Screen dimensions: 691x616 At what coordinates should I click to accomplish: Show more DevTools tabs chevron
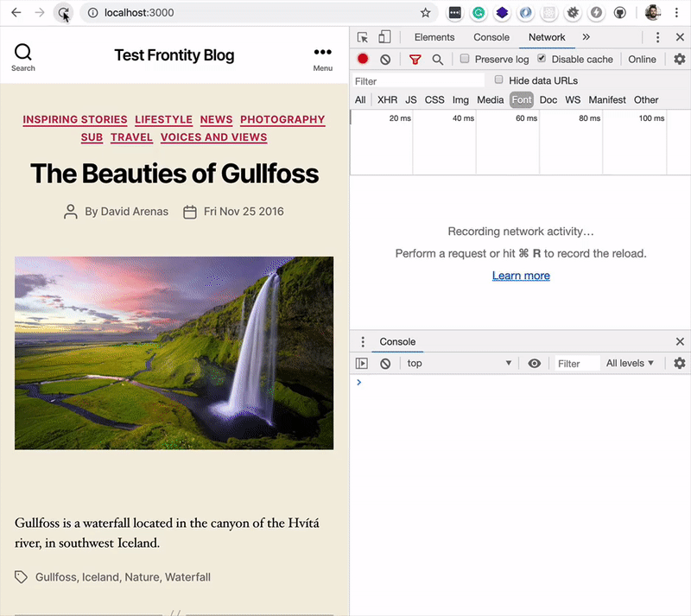coord(586,37)
